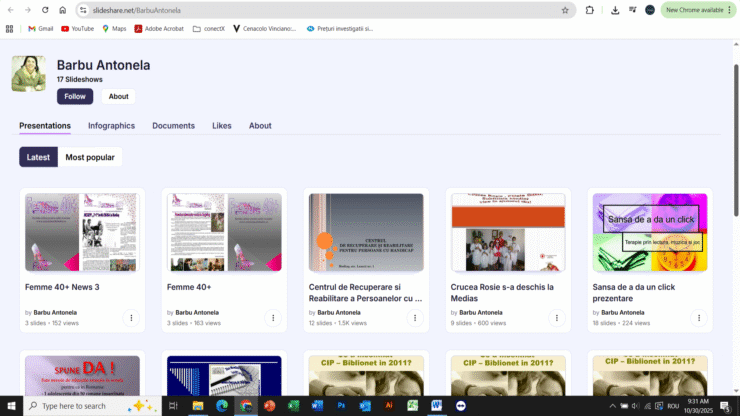This screenshot has height=416, width=740.
Task: Select the Latest sort toggle
Action: point(38,157)
